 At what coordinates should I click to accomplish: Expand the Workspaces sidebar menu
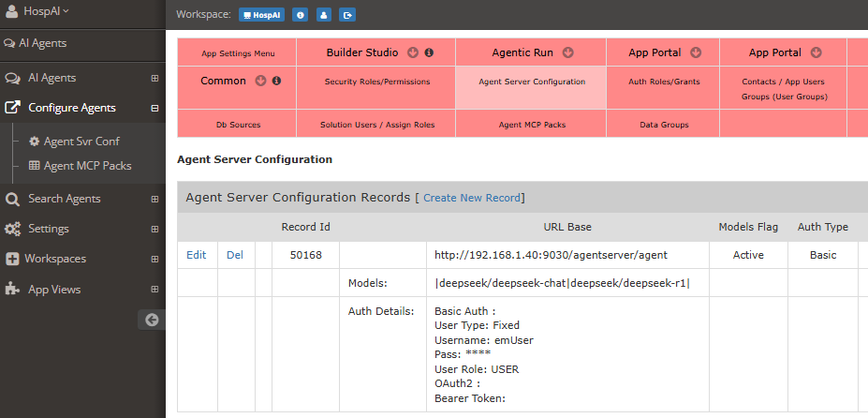[x=154, y=259]
